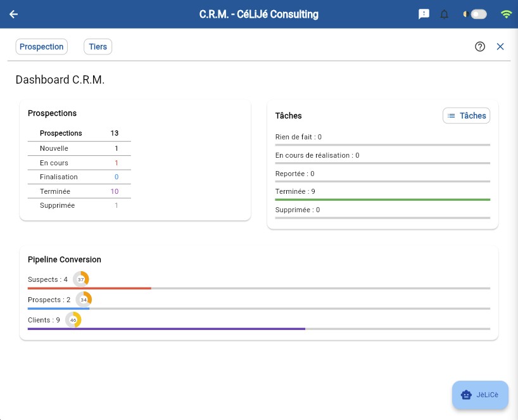This screenshot has height=420, width=518.
Task: Click the Wi-Fi connection status icon
Action: pos(506,14)
